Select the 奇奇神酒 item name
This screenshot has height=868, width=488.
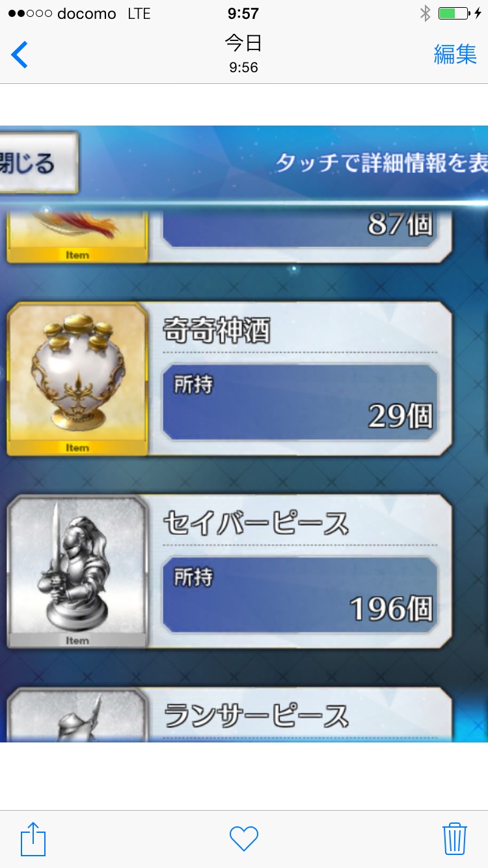216,331
